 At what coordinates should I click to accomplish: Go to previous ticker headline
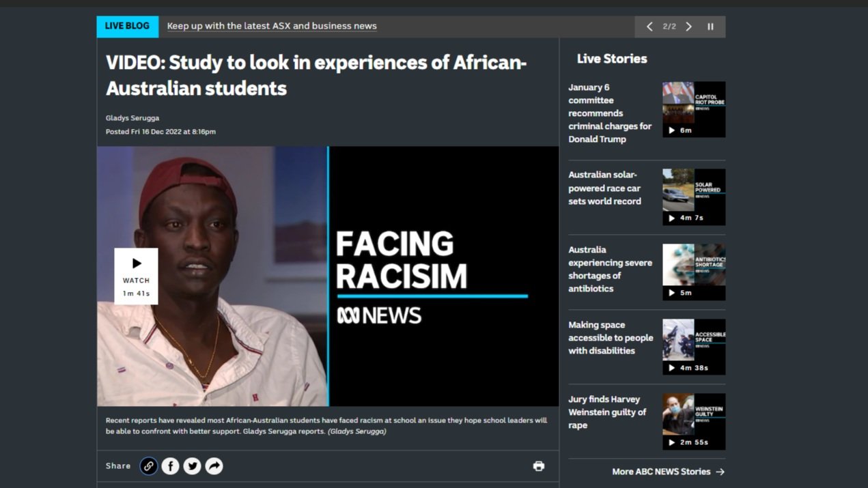649,27
